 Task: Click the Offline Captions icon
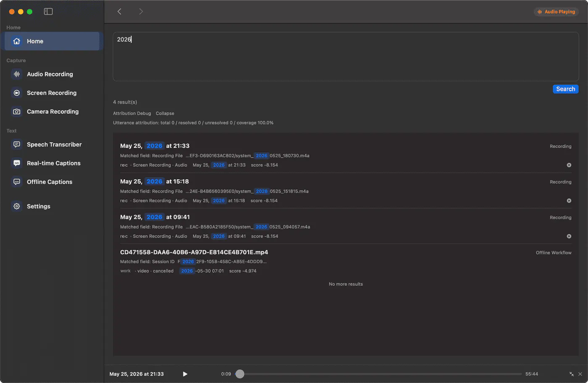(17, 182)
